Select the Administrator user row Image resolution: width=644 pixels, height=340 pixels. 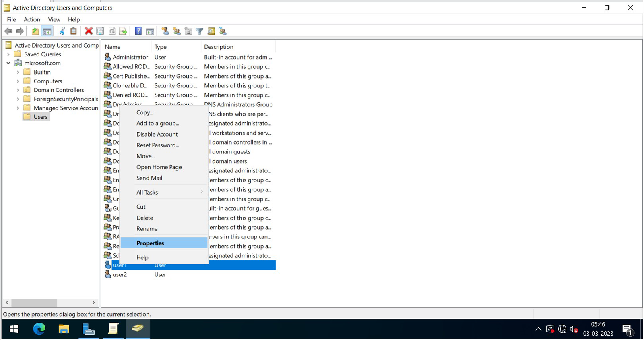pos(189,57)
